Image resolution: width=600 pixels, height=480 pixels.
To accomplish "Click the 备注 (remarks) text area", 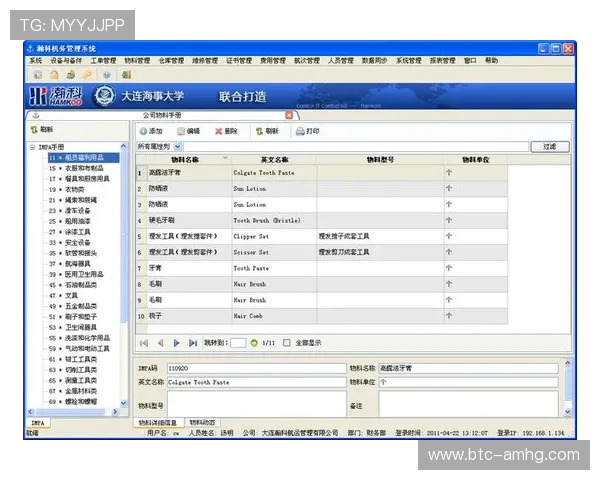I will tap(468, 403).
